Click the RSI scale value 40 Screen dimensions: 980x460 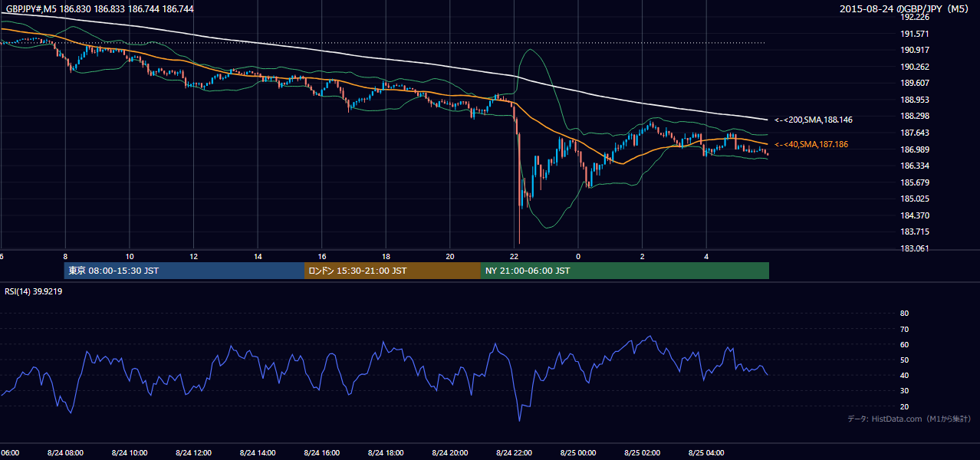904,376
